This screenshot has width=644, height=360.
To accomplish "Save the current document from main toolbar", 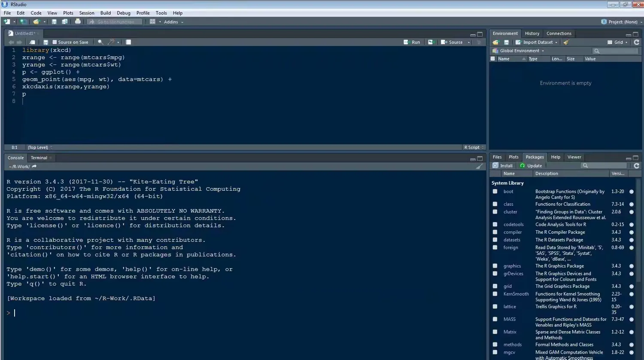I will (x=54, y=21).
